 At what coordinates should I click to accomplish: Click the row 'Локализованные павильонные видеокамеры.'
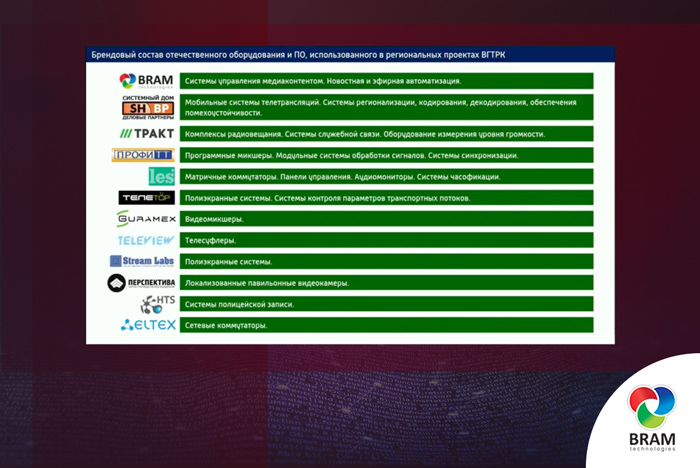387,283
